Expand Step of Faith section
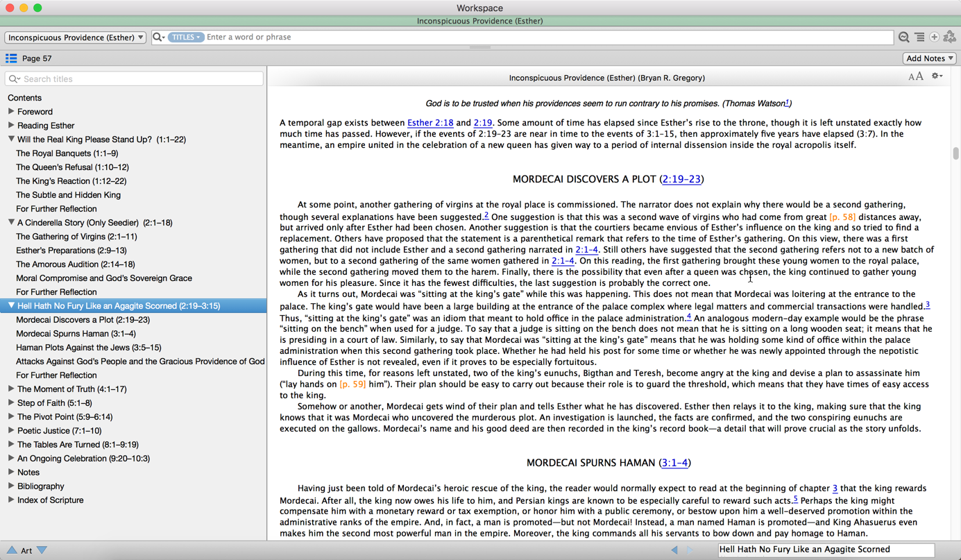Screen dimensions: 961x560 tap(11, 402)
